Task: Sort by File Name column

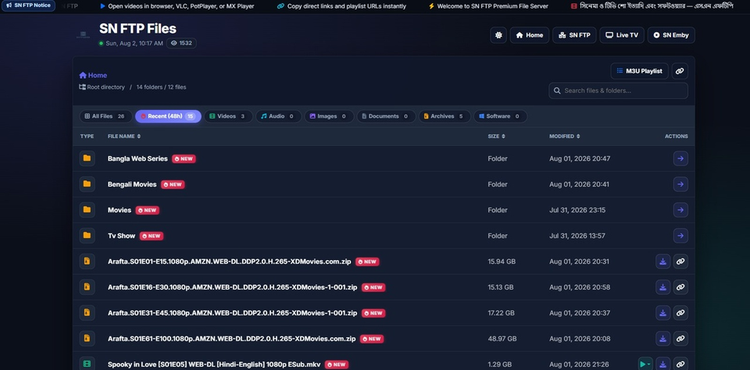Action: (x=124, y=136)
